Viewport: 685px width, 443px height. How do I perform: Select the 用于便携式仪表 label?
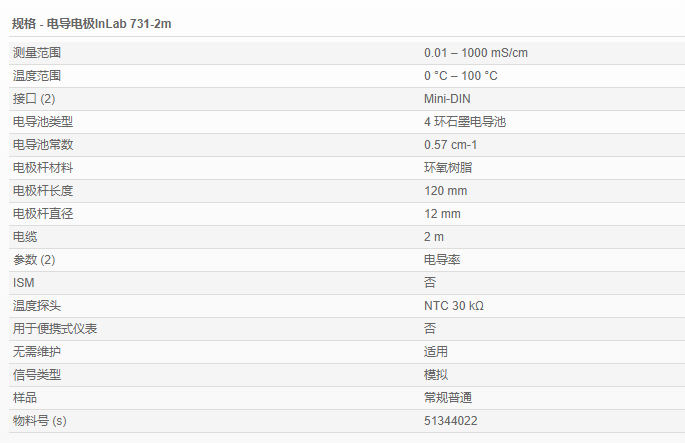pyautogui.click(x=54, y=328)
